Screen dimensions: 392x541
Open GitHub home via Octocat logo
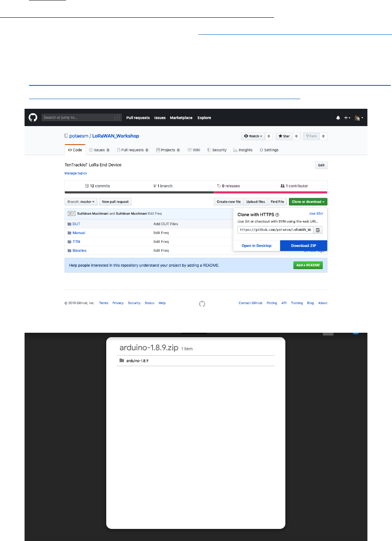coord(33,117)
